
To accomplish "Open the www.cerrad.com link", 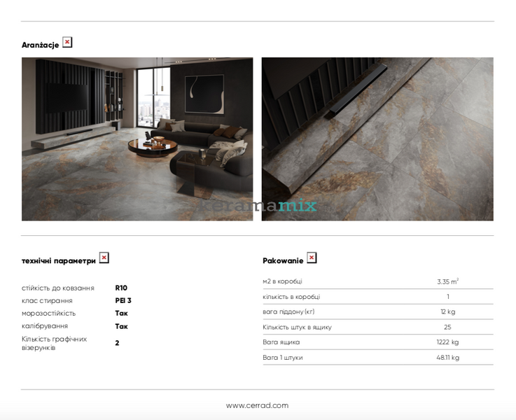I will click(x=258, y=405).
